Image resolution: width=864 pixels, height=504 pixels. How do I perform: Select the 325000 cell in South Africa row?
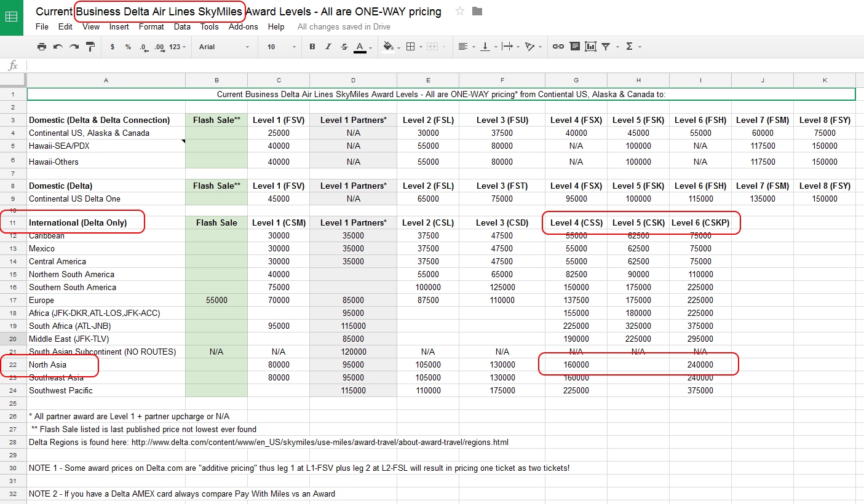click(x=638, y=326)
